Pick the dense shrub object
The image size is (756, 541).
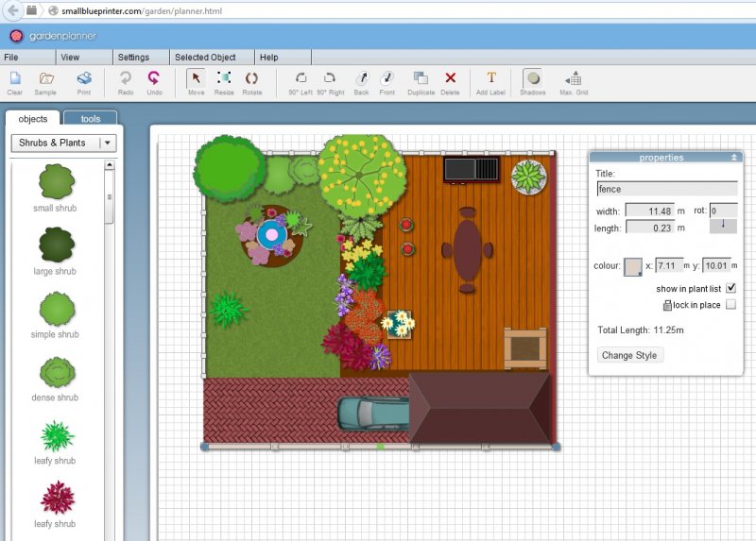[58, 372]
